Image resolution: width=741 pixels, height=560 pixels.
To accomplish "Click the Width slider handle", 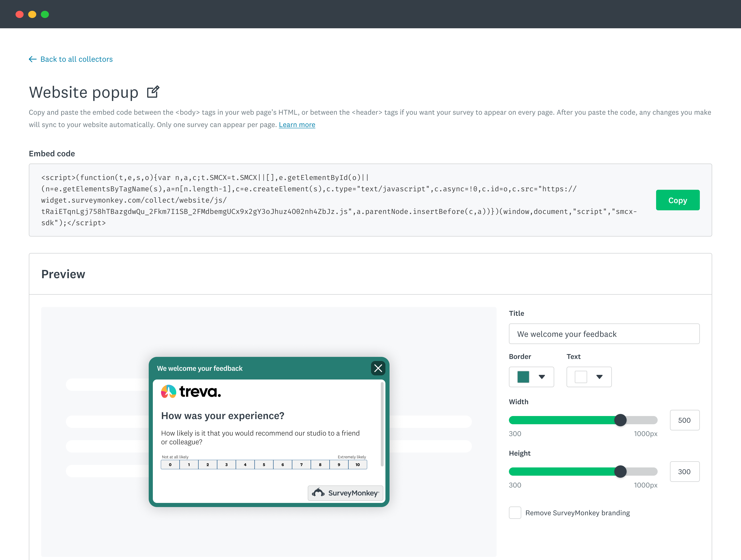I will (x=620, y=420).
